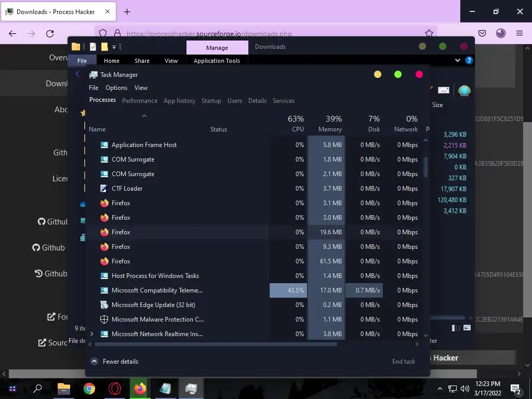Select the Firefox process using 19.6 MB

tap(254, 232)
